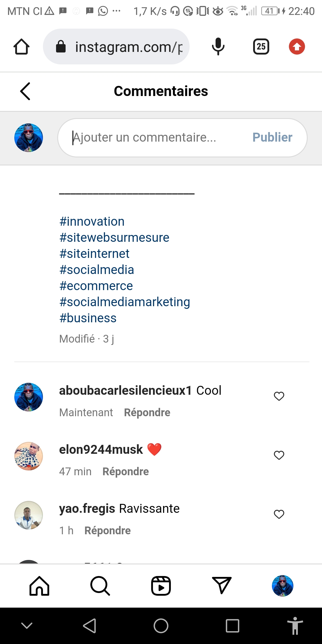Like the comment by aboubacarlesilencieux1

click(x=279, y=396)
